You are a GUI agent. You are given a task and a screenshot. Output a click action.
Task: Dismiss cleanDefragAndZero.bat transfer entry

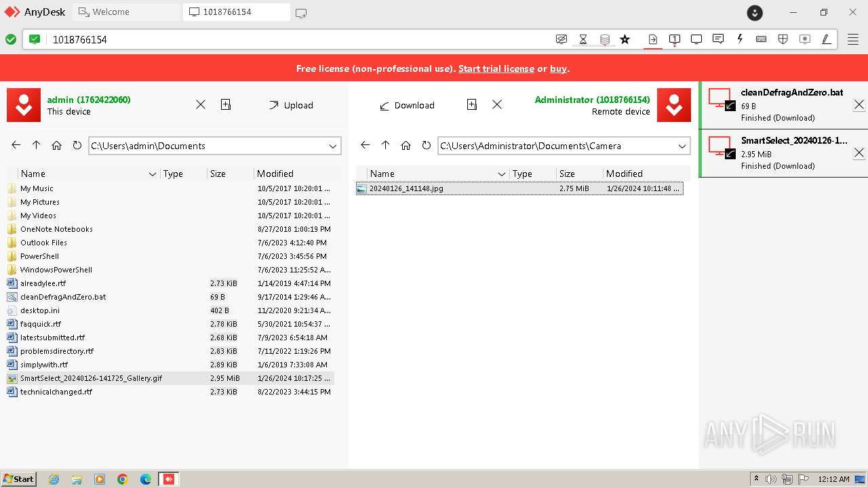click(x=859, y=105)
